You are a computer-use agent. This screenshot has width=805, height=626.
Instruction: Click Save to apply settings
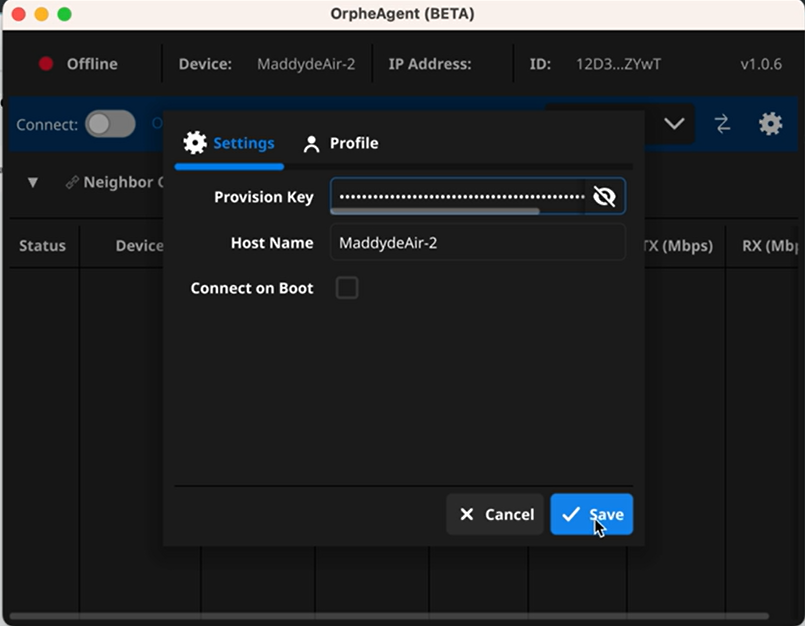click(x=591, y=514)
